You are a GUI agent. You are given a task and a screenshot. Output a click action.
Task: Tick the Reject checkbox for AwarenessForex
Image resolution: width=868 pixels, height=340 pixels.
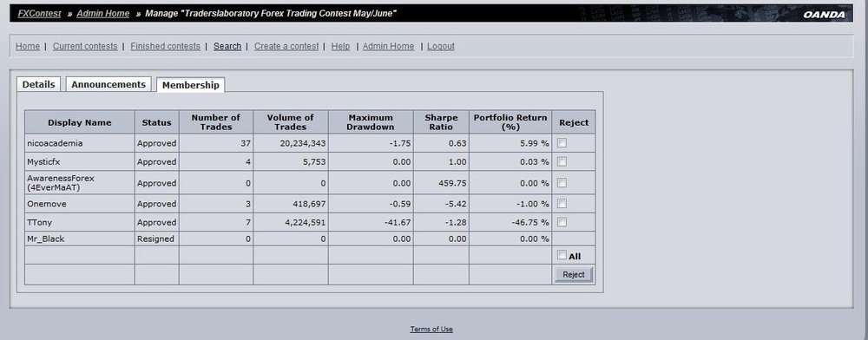click(x=562, y=182)
